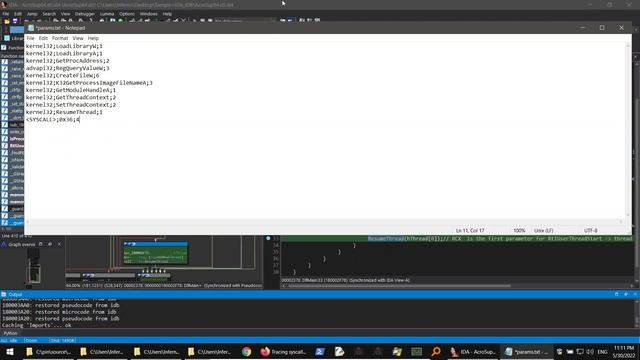
Task: Open IDA's Debugger menu
Action: (85, 14)
